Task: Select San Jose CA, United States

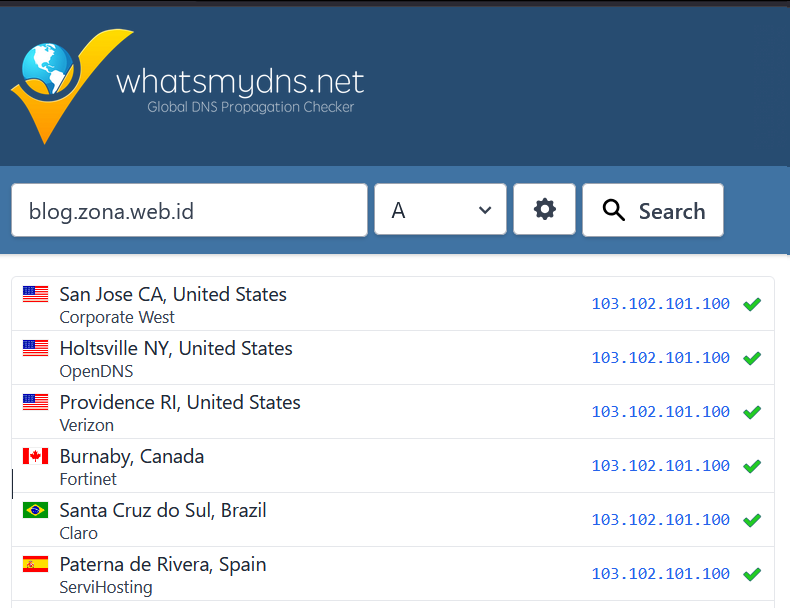Action: (x=173, y=294)
